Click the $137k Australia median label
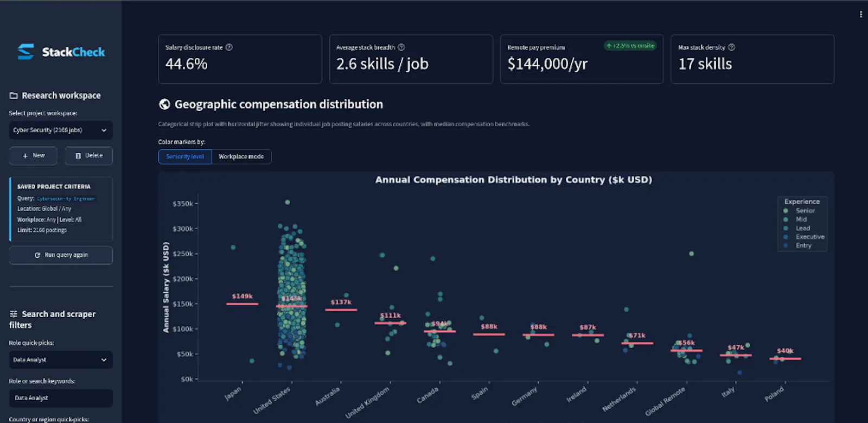The image size is (868, 423). click(x=341, y=302)
